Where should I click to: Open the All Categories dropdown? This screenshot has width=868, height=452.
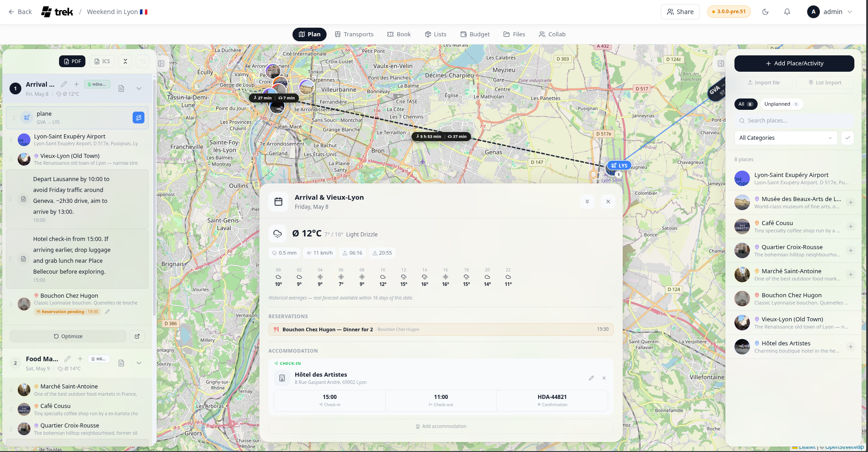[786, 138]
